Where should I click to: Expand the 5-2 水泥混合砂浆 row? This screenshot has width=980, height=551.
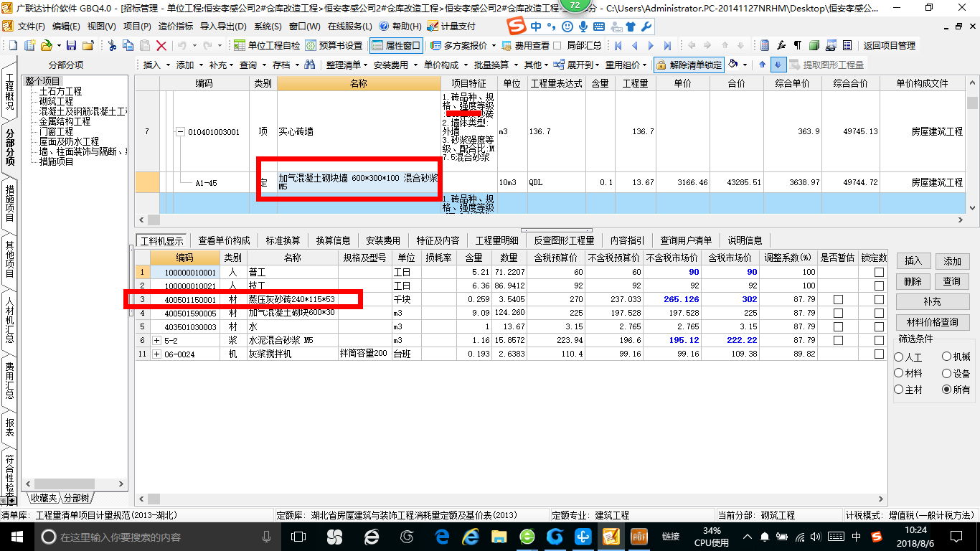[157, 340]
